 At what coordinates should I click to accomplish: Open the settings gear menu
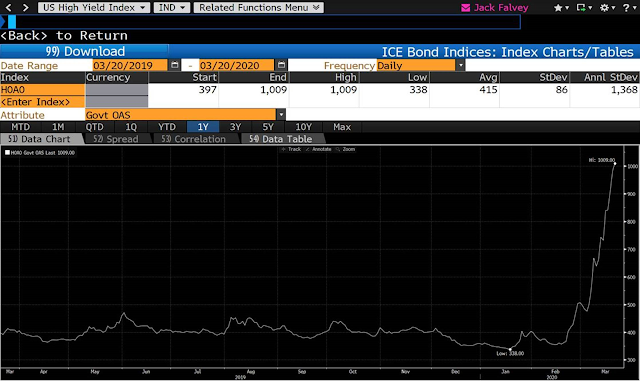pyautogui.click(x=607, y=8)
